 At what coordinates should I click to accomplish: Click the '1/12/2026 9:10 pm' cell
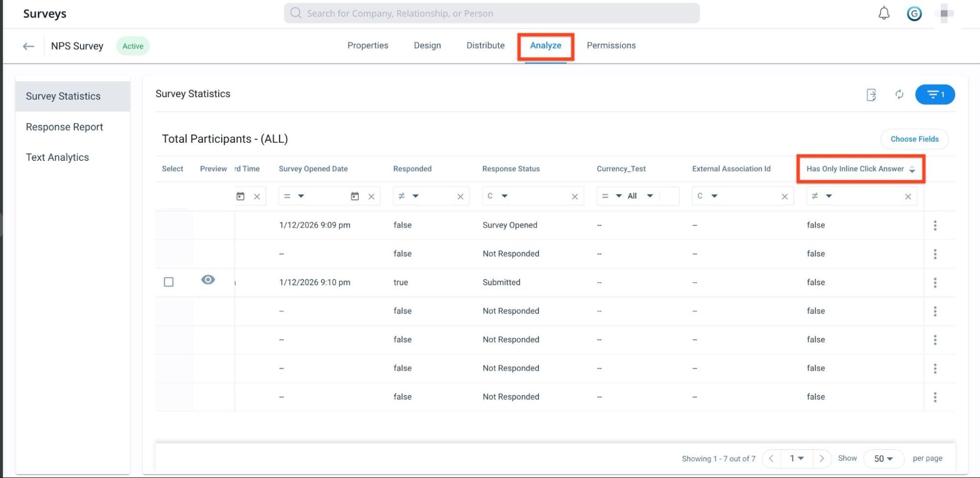pos(315,282)
